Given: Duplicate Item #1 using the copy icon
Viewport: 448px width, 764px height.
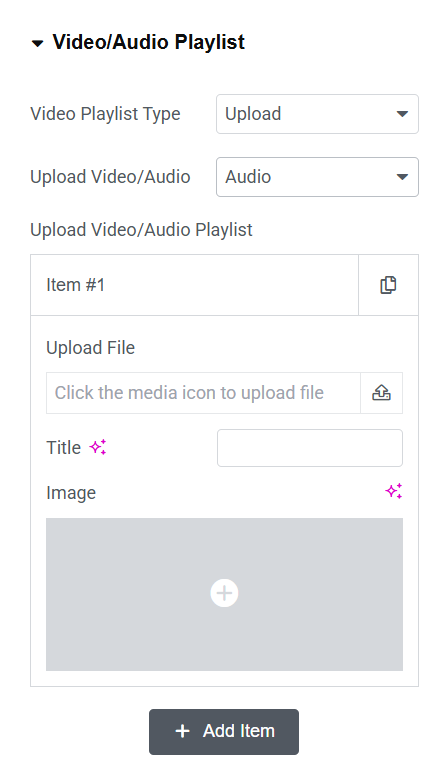Looking at the screenshot, I should click(388, 285).
